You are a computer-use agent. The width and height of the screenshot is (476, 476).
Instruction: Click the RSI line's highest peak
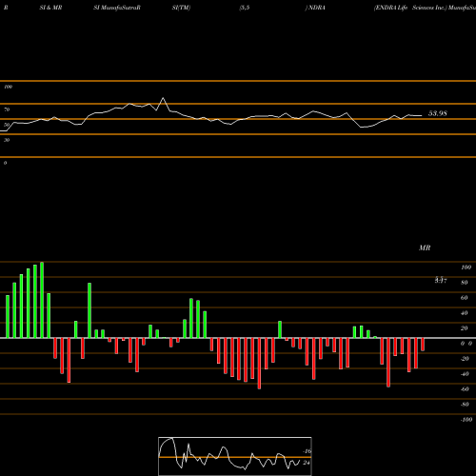pos(163,98)
